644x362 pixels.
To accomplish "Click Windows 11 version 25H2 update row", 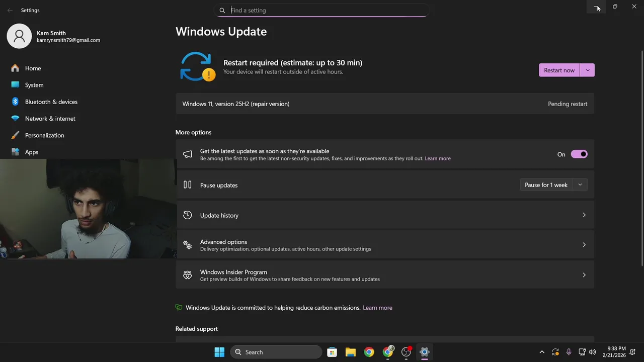I will pyautogui.click(x=385, y=104).
